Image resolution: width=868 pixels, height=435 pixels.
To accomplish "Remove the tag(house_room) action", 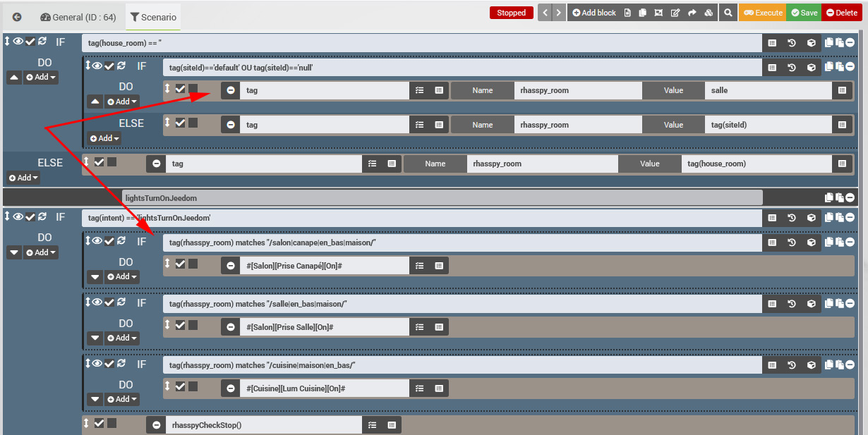I will point(156,164).
